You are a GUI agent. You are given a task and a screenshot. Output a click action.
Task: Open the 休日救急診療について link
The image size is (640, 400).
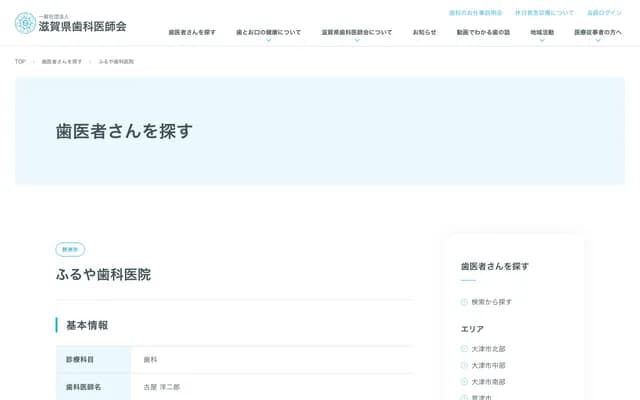coord(544,13)
